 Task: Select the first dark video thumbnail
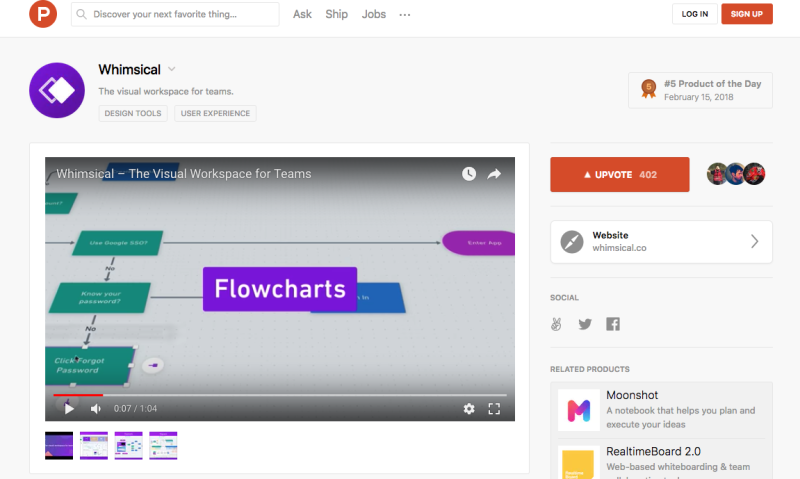pos(59,445)
